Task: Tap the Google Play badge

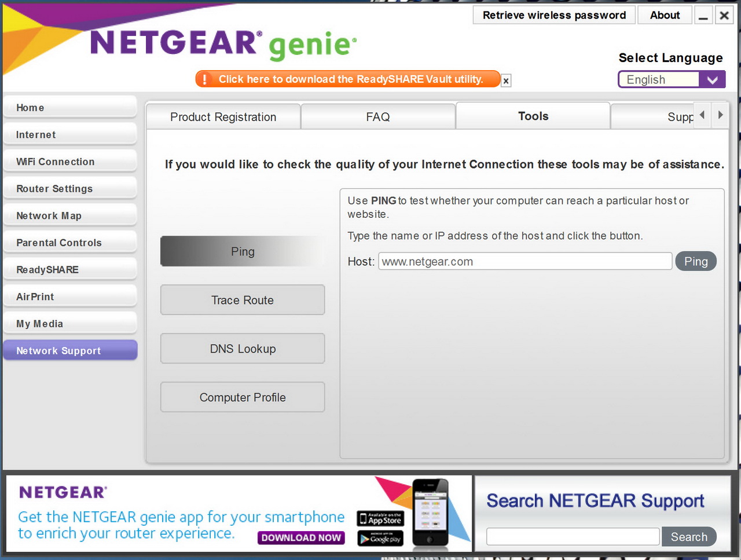Action: click(x=380, y=539)
